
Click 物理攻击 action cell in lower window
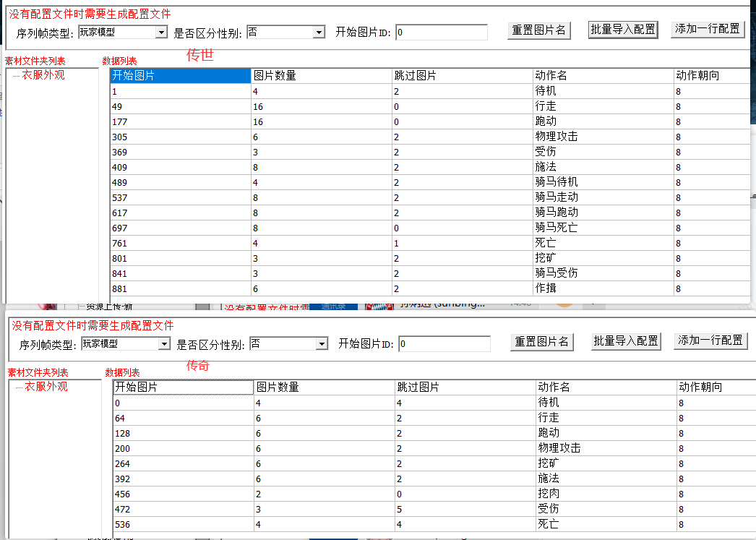606,448
